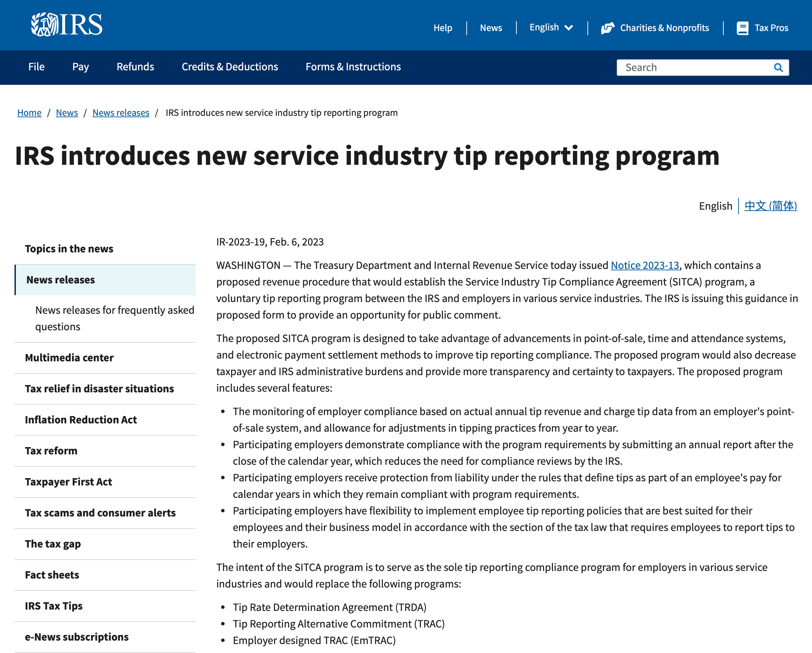Image resolution: width=812 pixels, height=653 pixels.
Task: Select the English page language label
Action: 715,206
